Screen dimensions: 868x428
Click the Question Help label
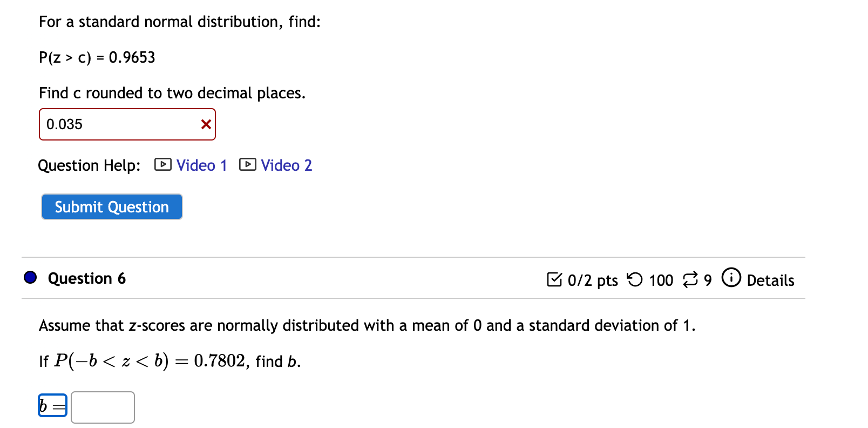89,165
